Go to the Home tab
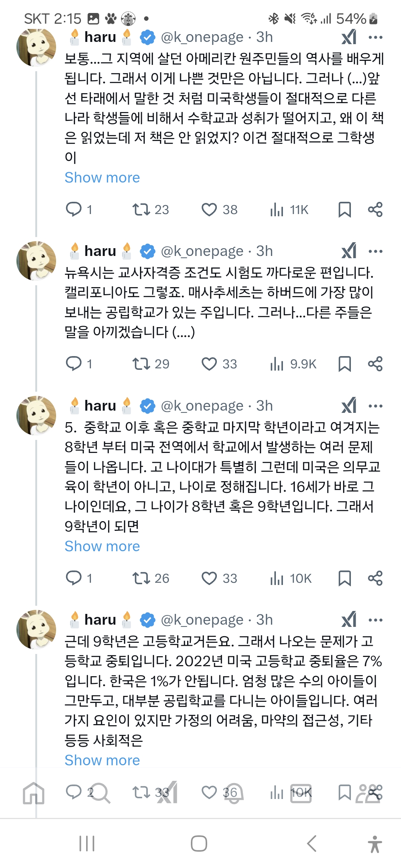Image resolution: width=401 pixels, height=868 pixels. tap(33, 793)
